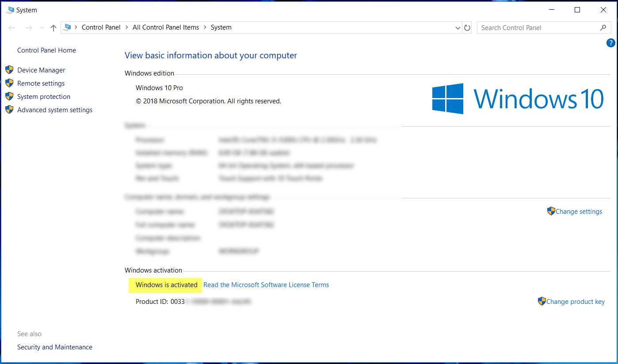Click shield icon beside Advanced system settings
Image resolution: width=618 pixels, height=364 pixels.
coord(9,110)
